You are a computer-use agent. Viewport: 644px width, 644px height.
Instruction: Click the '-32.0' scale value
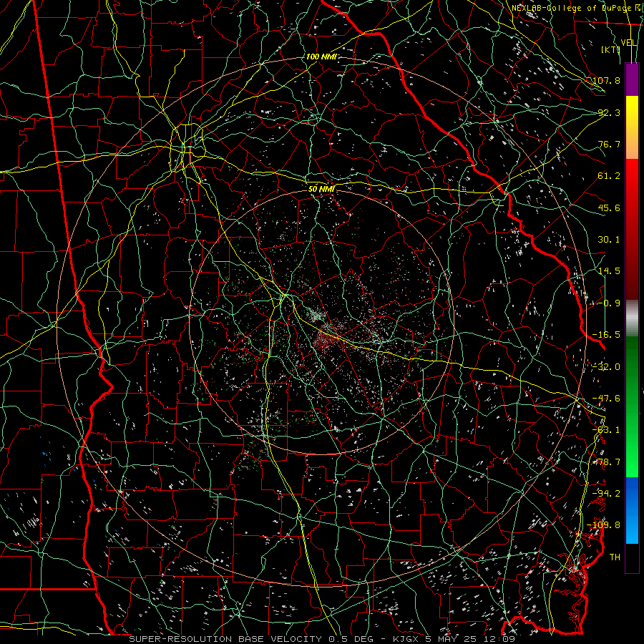point(606,367)
